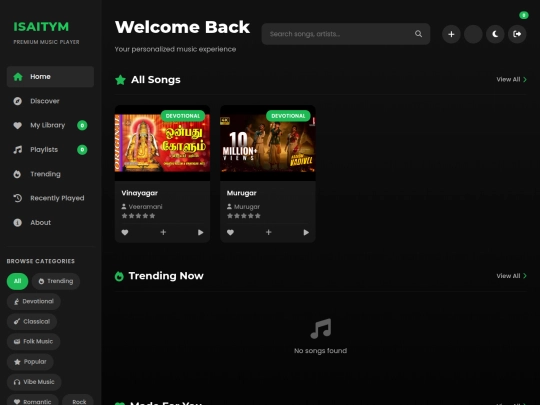Rate Vinayagar using the star rating
This screenshot has height=405, width=540.
click(138, 216)
